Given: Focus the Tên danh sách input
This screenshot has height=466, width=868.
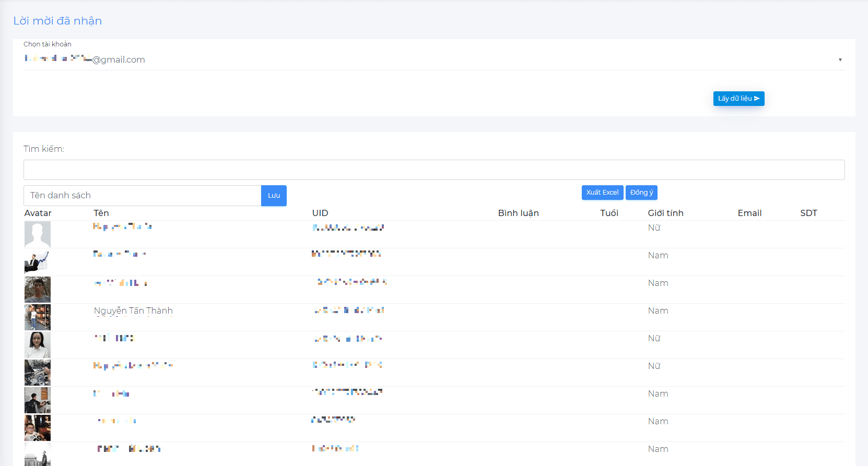Looking at the screenshot, I should coord(142,196).
